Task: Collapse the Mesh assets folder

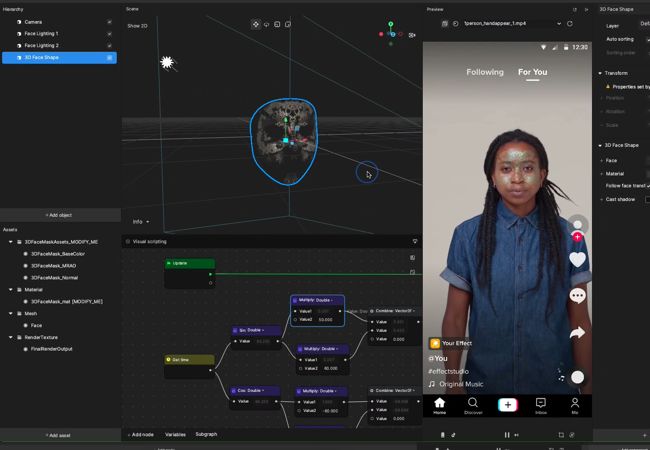Action: pos(11,313)
